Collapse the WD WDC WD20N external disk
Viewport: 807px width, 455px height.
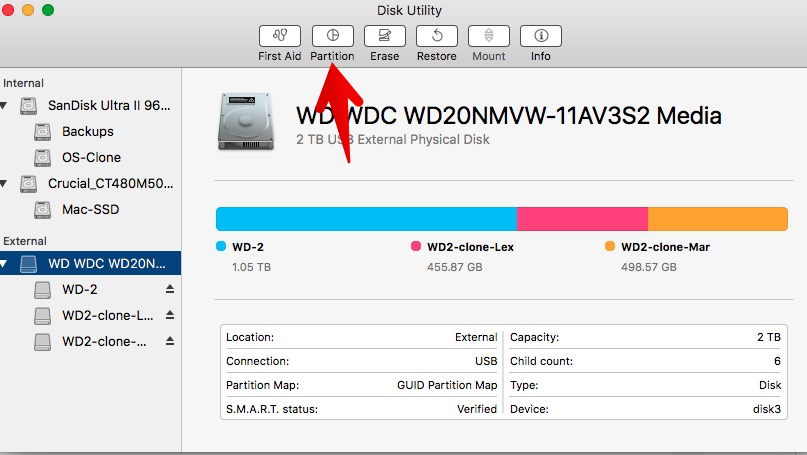[x=4, y=264]
